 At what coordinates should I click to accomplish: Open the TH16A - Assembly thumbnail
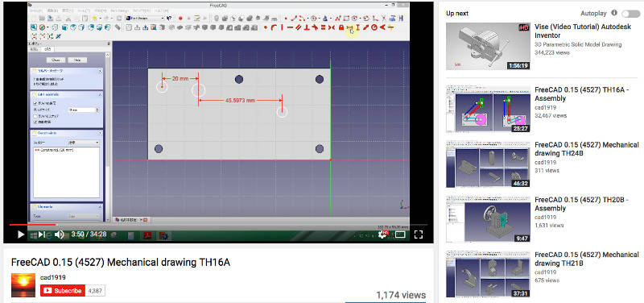(x=488, y=109)
